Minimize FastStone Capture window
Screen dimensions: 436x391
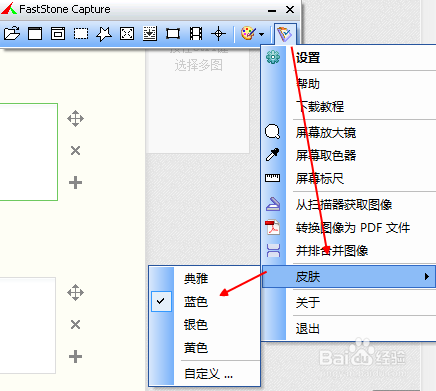point(272,10)
